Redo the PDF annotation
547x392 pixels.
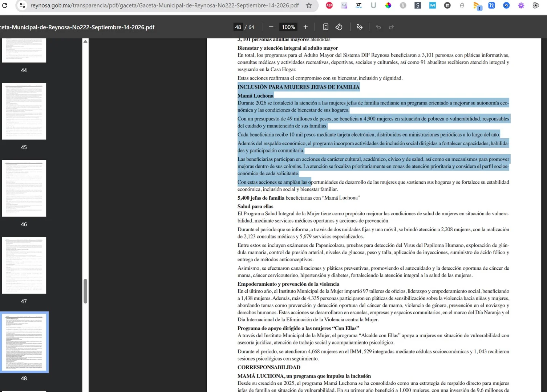(x=392, y=27)
